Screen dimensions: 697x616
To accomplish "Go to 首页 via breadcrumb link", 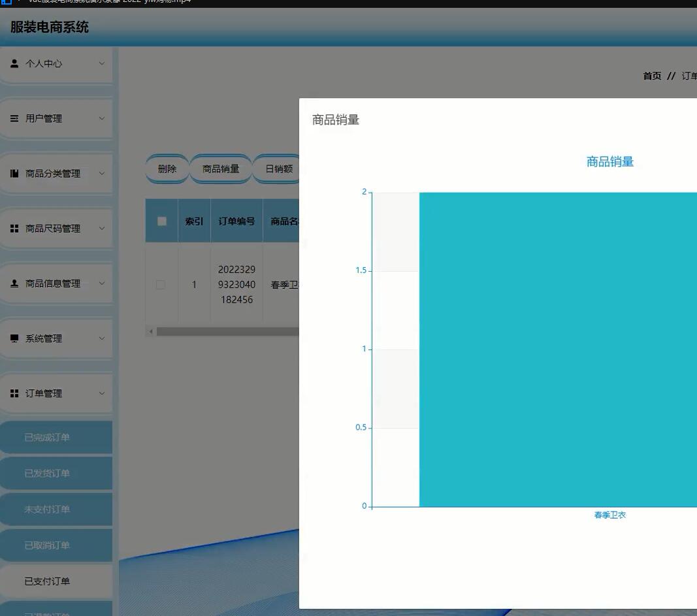I will pyautogui.click(x=652, y=76).
